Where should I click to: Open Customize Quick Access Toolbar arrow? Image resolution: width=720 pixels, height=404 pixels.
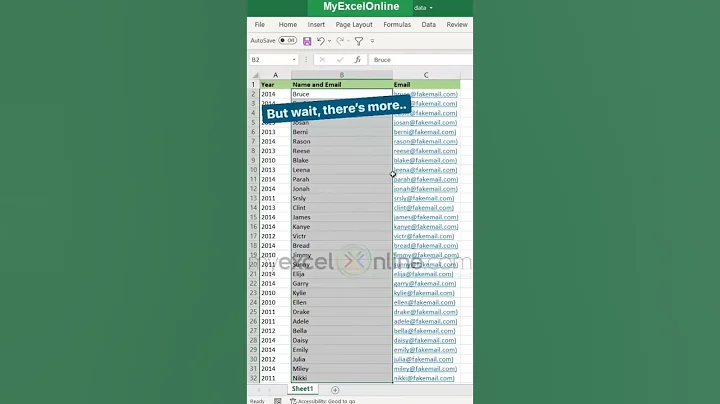372,41
